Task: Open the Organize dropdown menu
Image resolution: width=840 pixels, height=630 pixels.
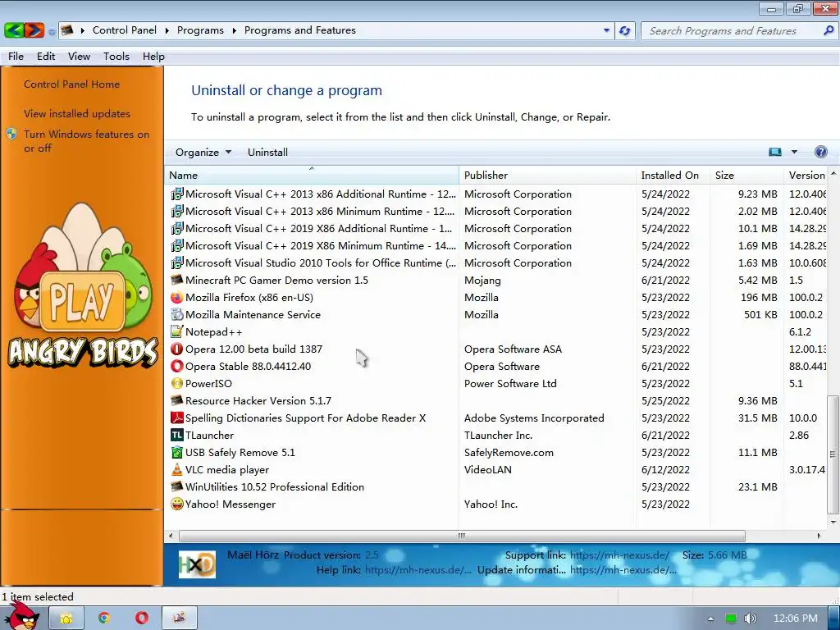Action: (203, 152)
